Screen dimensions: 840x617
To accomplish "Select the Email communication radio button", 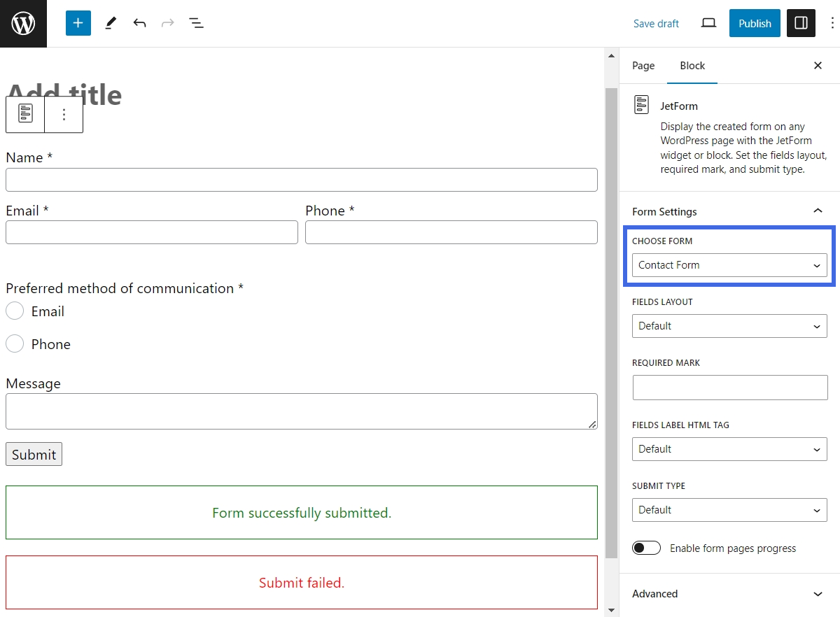I will (15, 311).
